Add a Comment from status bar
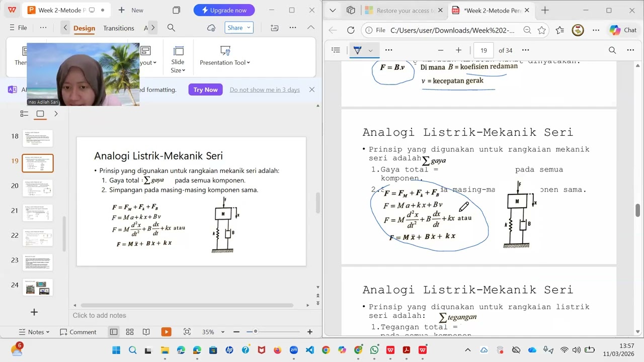644x362 pixels. click(78, 332)
